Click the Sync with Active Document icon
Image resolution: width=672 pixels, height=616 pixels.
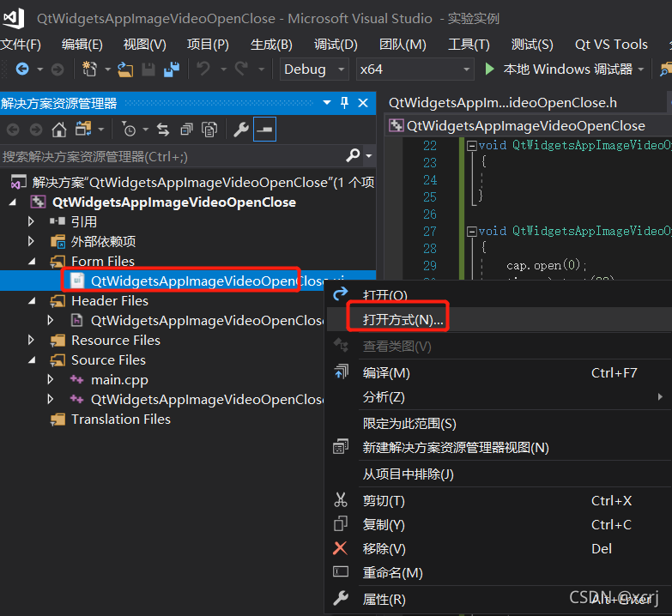(x=163, y=129)
